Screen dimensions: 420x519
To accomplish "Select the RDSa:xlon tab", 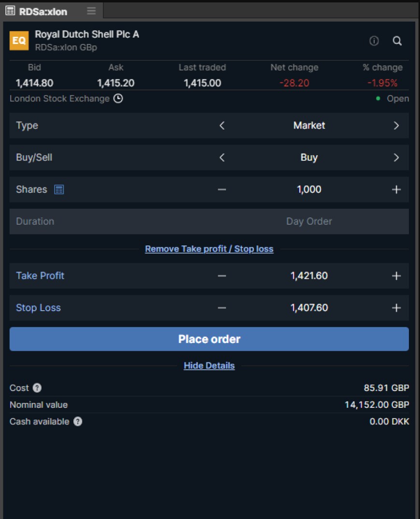I will click(x=42, y=11).
